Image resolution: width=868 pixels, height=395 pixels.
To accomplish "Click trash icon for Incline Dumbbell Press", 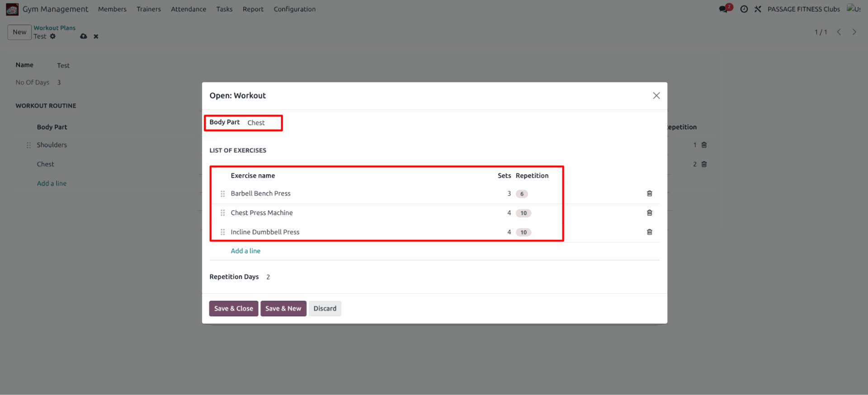I will 649,232.
